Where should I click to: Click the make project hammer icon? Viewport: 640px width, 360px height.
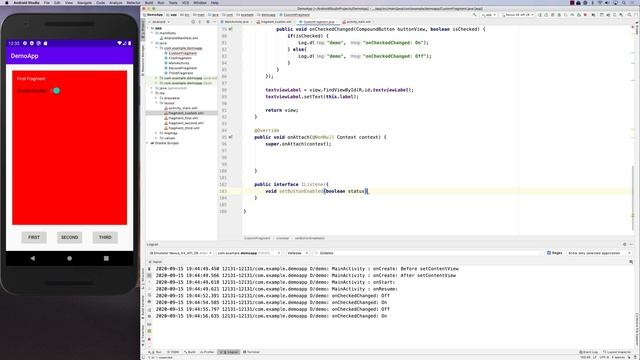point(474,15)
